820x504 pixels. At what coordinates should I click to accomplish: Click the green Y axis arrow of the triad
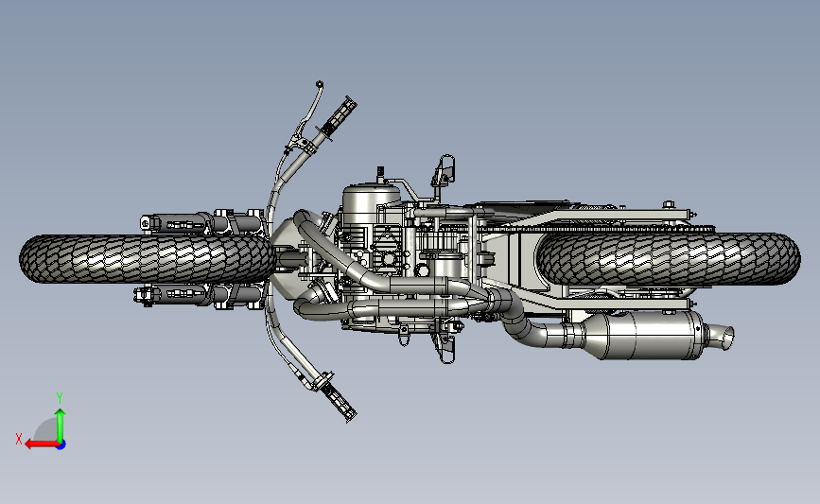[x=61, y=426]
